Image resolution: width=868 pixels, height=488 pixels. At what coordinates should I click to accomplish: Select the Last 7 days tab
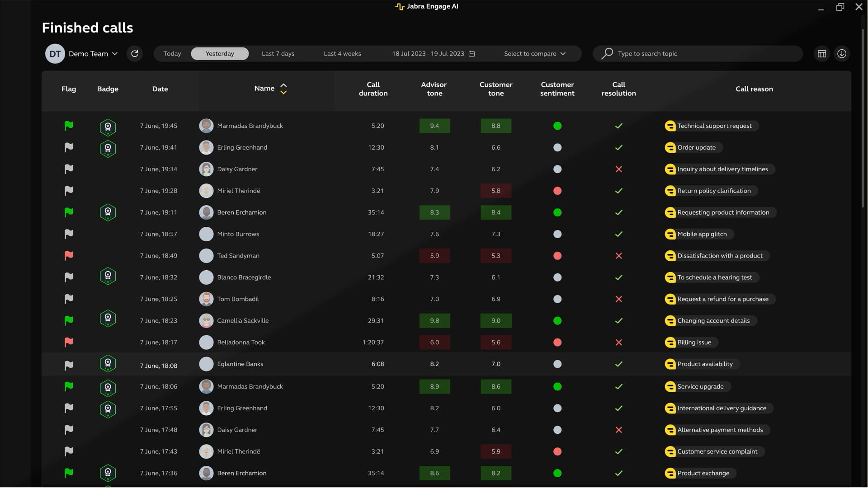tap(278, 54)
